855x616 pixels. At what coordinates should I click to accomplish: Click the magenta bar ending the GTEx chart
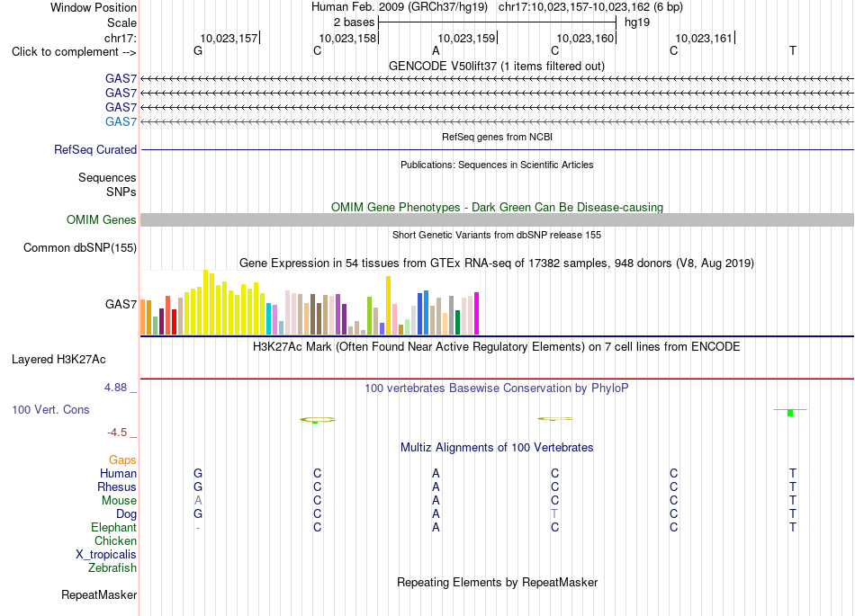(477, 313)
